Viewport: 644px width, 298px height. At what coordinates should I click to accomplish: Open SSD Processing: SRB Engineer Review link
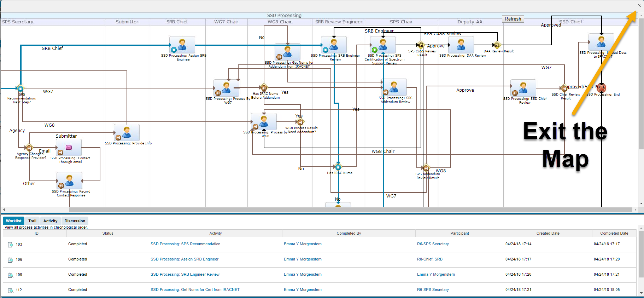(185, 275)
